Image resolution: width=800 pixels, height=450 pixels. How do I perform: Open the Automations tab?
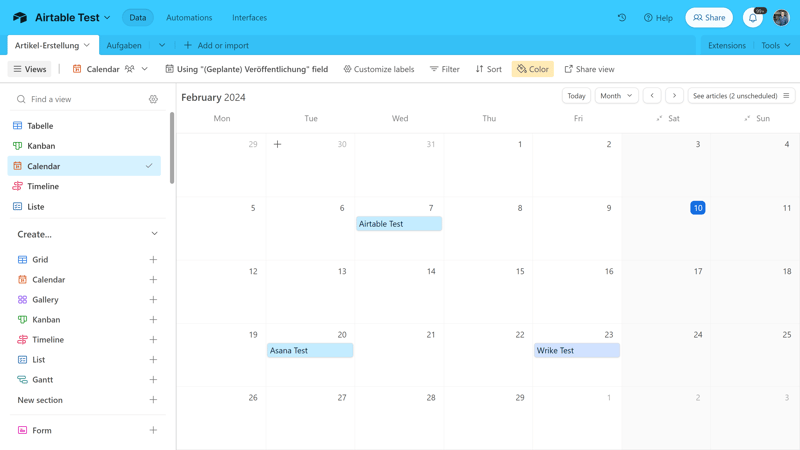pos(189,18)
